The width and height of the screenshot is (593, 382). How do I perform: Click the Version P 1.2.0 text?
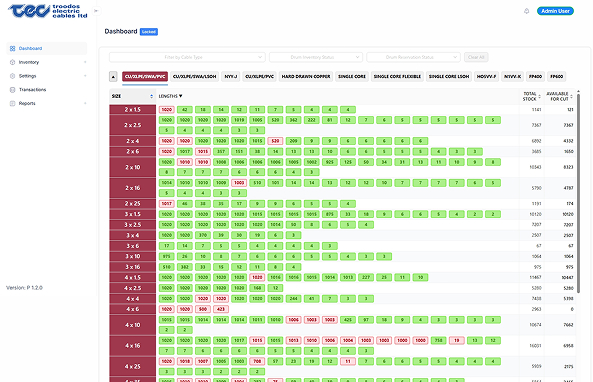[x=24, y=288]
